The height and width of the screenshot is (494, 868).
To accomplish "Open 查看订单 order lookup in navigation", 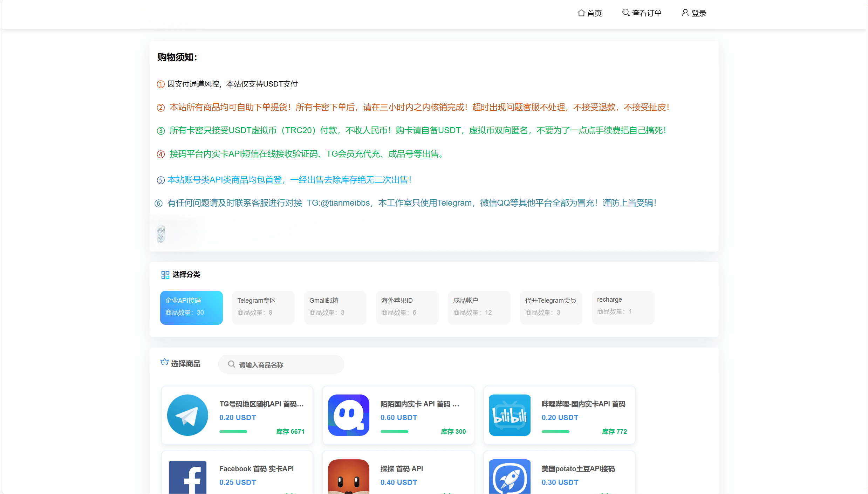I will pyautogui.click(x=642, y=13).
